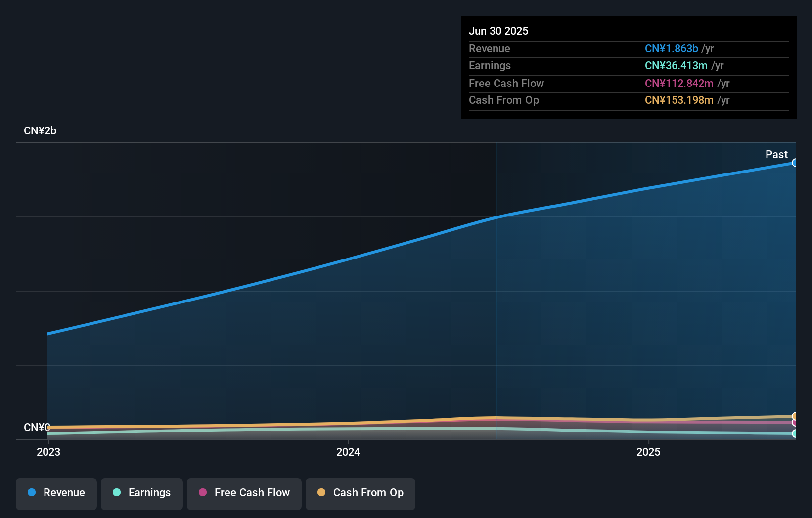Click the pink Free Cash Flow endpoint circle
The height and width of the screenshot is (518, 812).
(795, 423)
